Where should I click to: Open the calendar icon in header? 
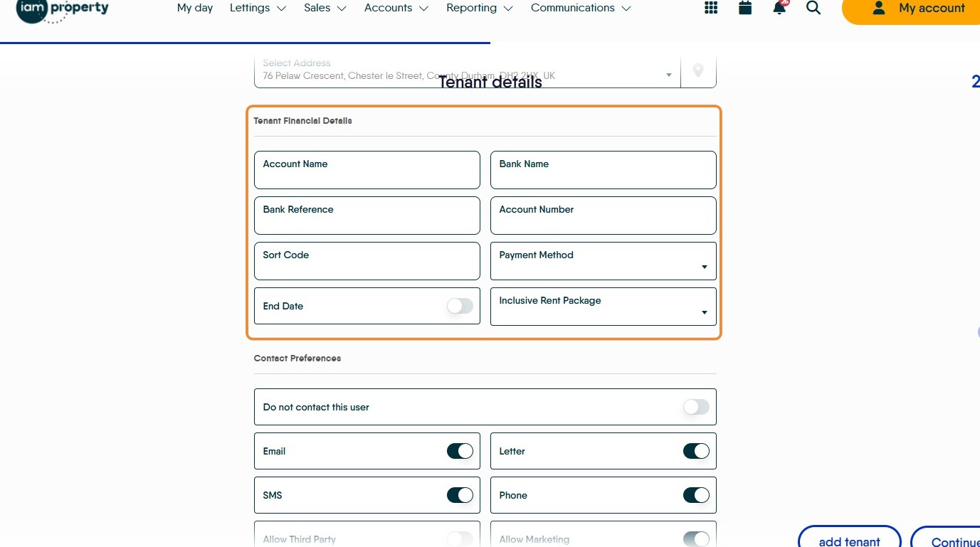coord(745,8)
